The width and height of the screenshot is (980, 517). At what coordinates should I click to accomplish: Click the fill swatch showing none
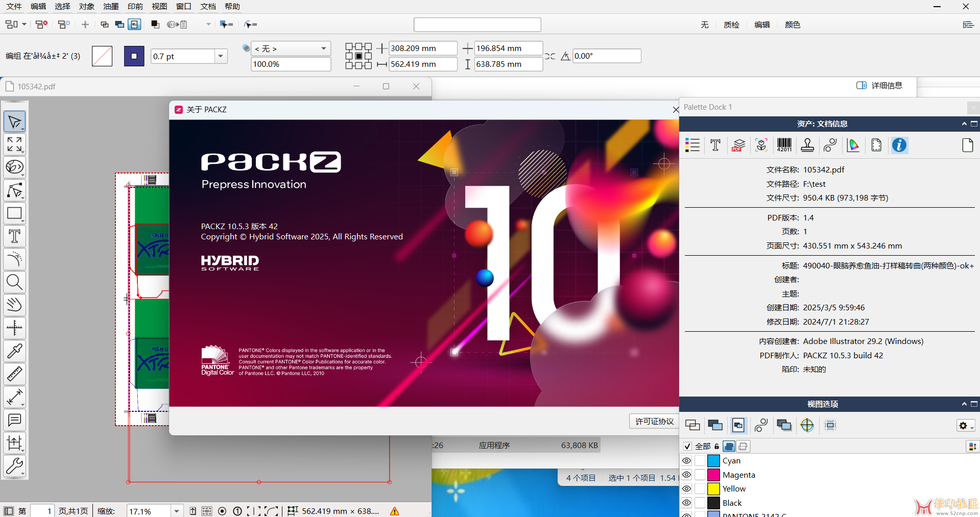(x=102, y=56)
